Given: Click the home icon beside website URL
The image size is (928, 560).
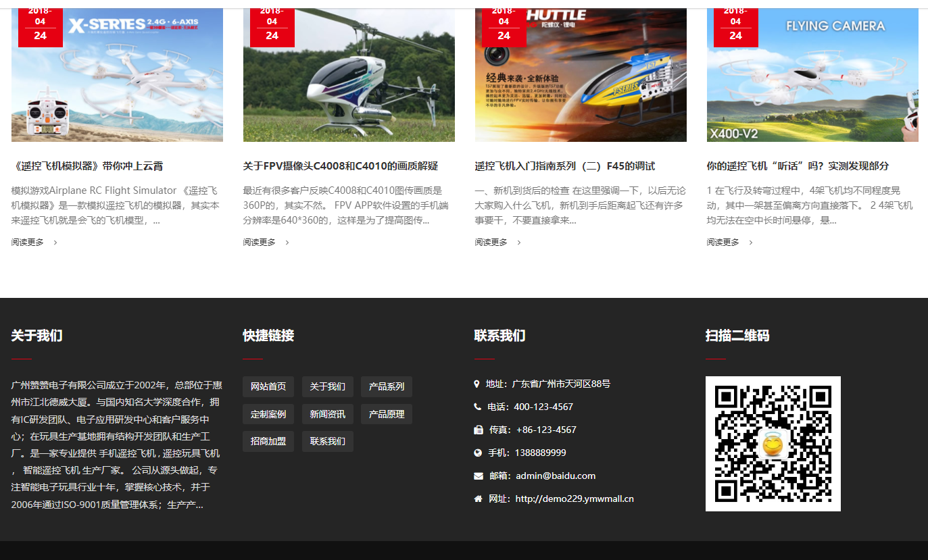Looking at the screenshot, I should tap(479, 499).
